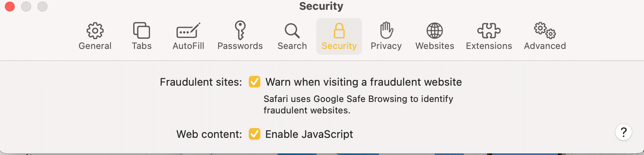The image size is (644, 155).
Task: Click the 'Warn when visiting a fraudulent website' label
Action: click(x=364, y=82)
